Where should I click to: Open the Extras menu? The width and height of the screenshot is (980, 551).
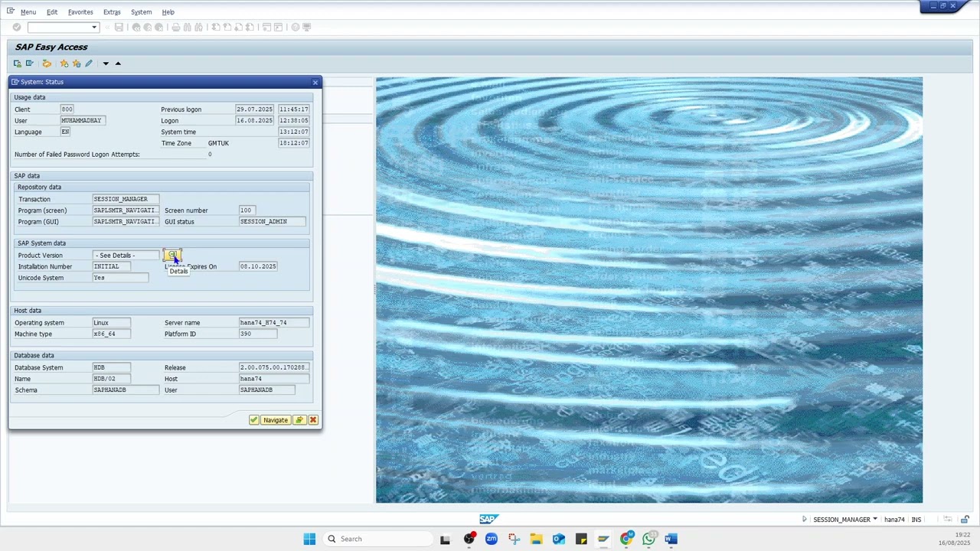(112, 12)
